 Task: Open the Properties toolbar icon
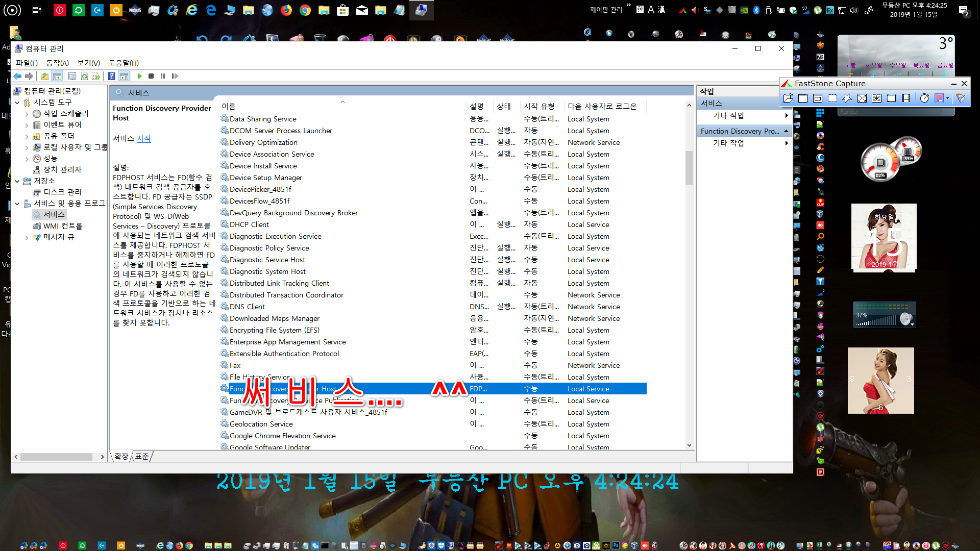tap(72, 76)
